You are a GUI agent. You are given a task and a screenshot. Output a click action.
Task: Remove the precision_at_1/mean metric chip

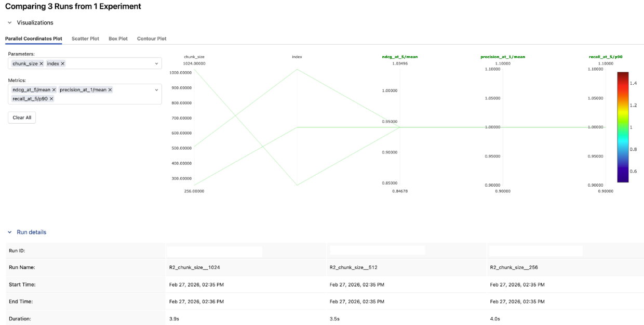[x=110, y=90]
